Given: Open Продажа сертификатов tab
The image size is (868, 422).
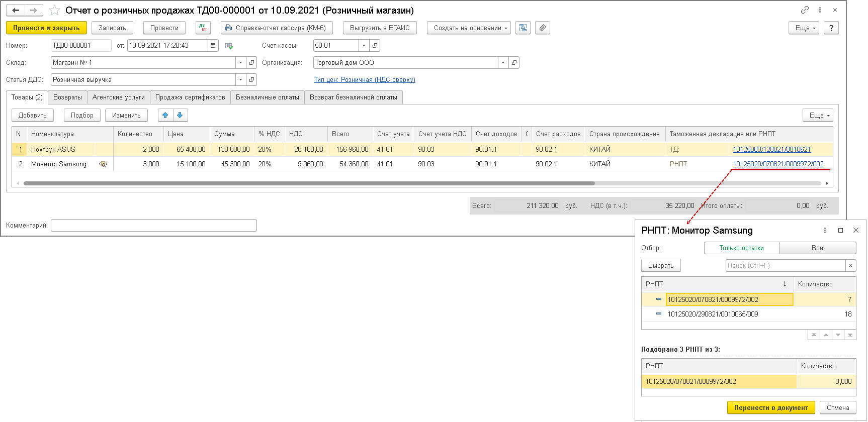Looking at the screenshot, I should (190, 97).
